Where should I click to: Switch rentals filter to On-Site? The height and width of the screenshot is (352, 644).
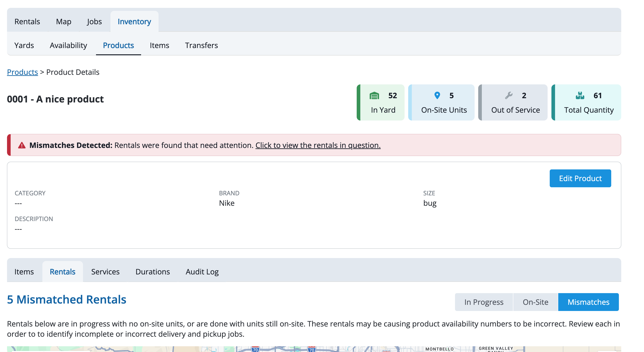pos(535,302)
